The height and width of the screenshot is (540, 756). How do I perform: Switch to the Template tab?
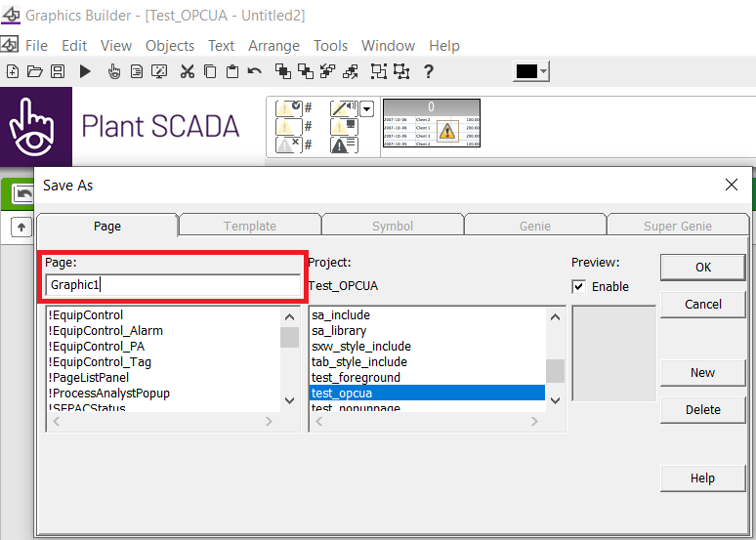[250, 226]
